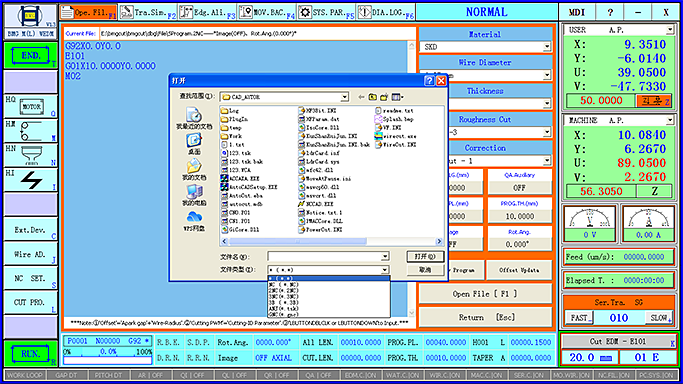Viewport: 683px width, 384px height.
Task: Click the HI spark discharge icon
Action: (31, 180)
